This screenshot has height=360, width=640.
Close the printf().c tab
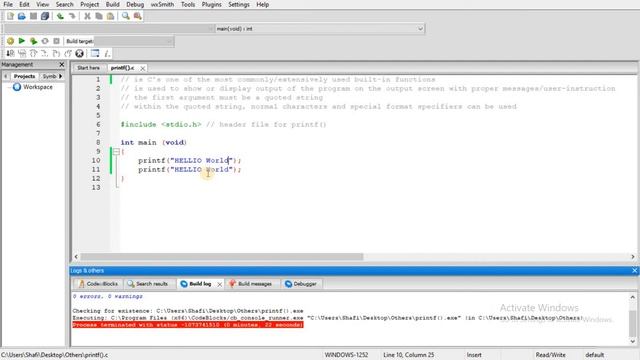coord(142,68)
